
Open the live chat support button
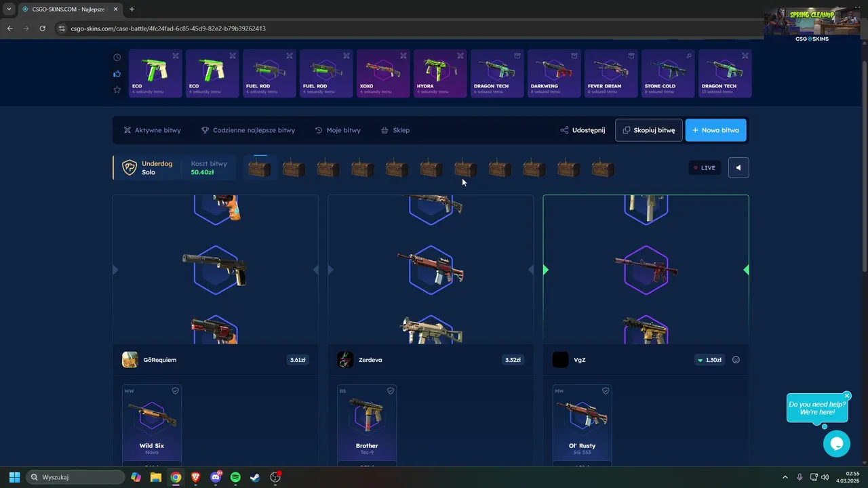[836, 444]
